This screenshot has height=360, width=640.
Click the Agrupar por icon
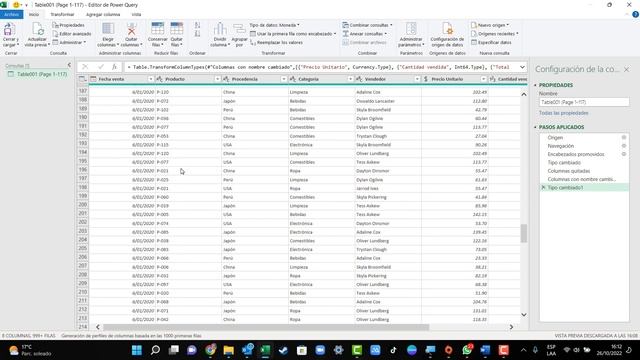point(239,29)
